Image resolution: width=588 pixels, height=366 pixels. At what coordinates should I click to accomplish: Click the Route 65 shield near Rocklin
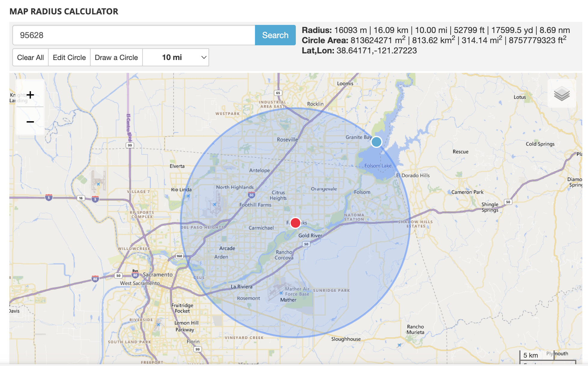278,93
